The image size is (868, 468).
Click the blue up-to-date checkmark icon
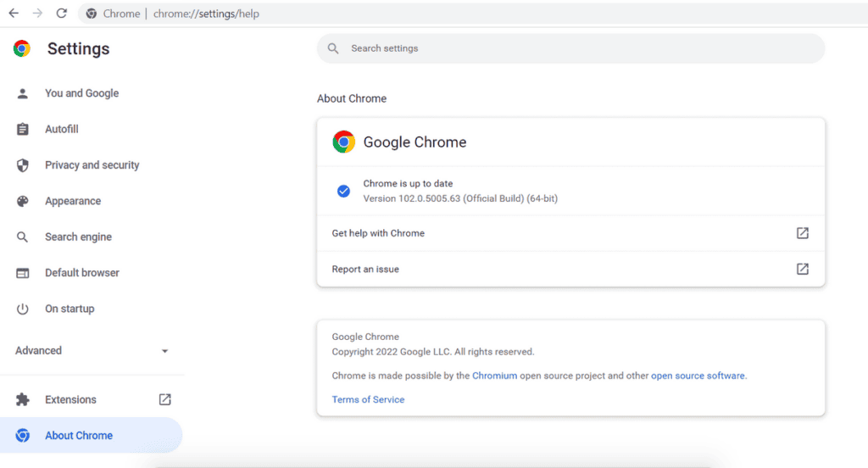pos(343,191)
